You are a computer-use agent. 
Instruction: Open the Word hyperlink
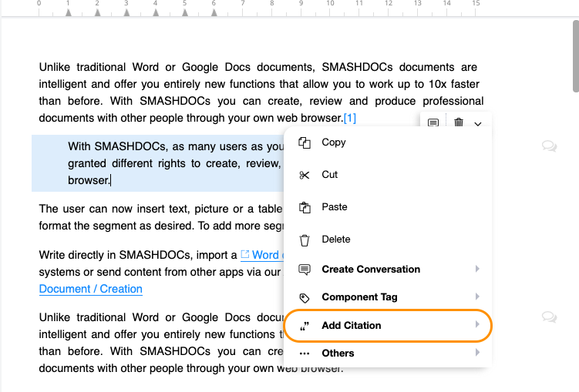261,255
